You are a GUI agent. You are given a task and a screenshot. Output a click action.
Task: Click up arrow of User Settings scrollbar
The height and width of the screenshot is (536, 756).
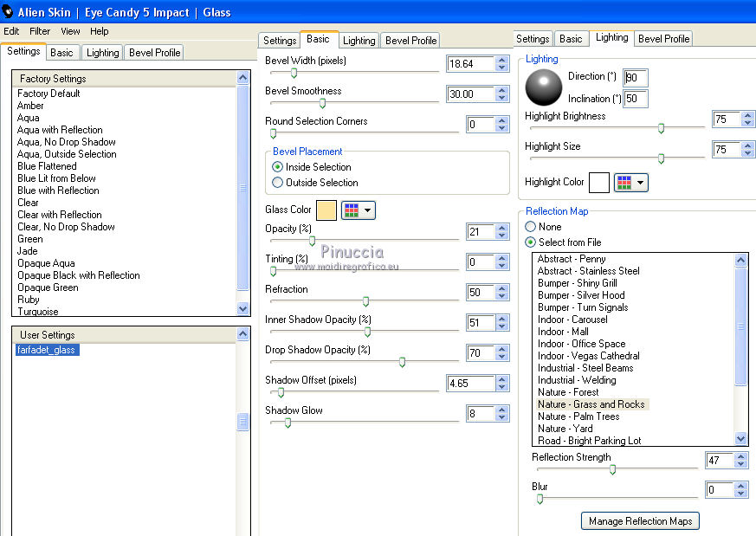[x=243, y=333]
